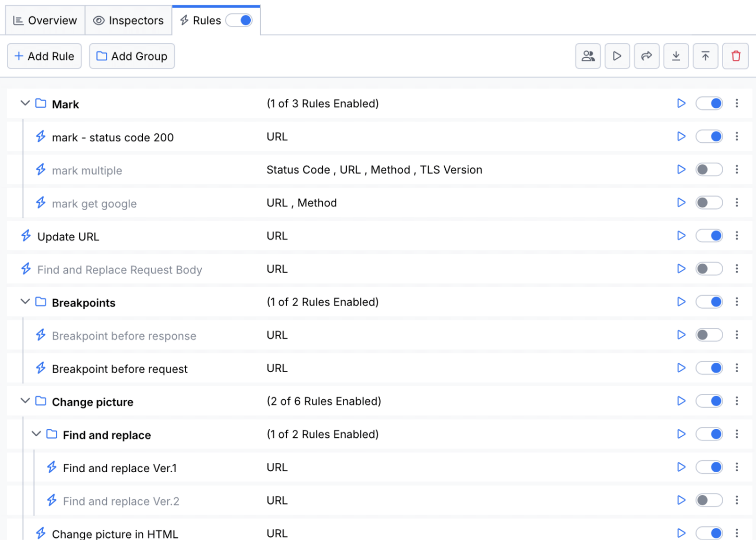Select the mark get google rule

pyautogui.click(x=94, y=204)
